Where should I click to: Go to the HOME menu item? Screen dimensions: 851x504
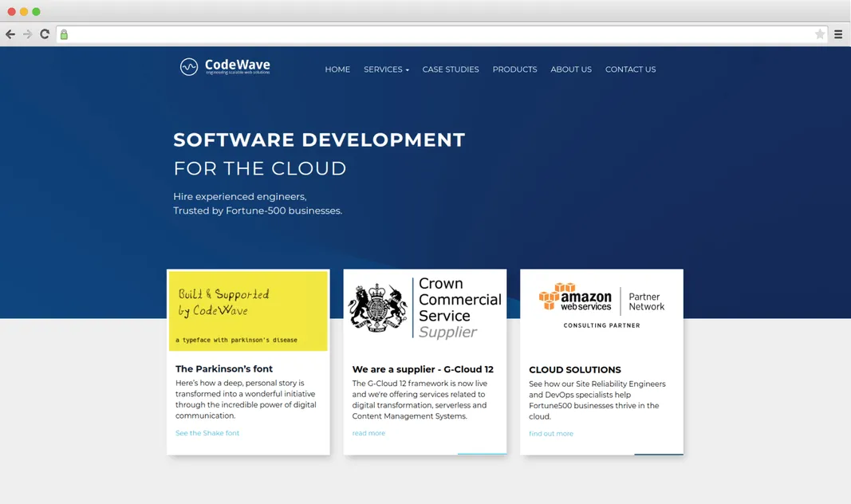coord(337,69)
